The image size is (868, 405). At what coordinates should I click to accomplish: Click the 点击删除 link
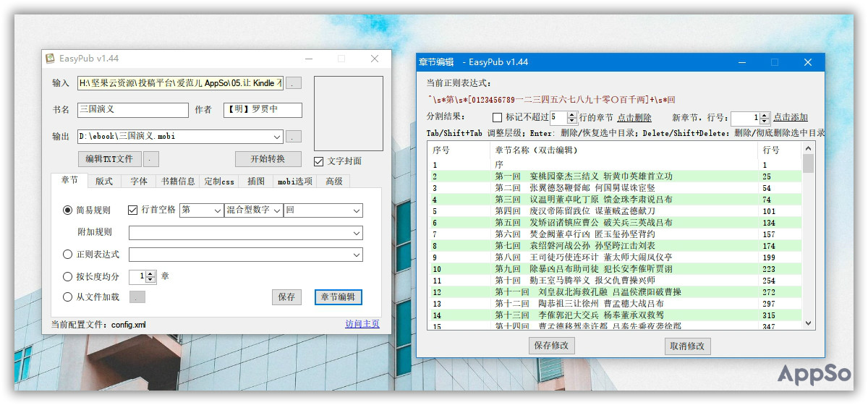pyautogui.click(x=634, y=117)
